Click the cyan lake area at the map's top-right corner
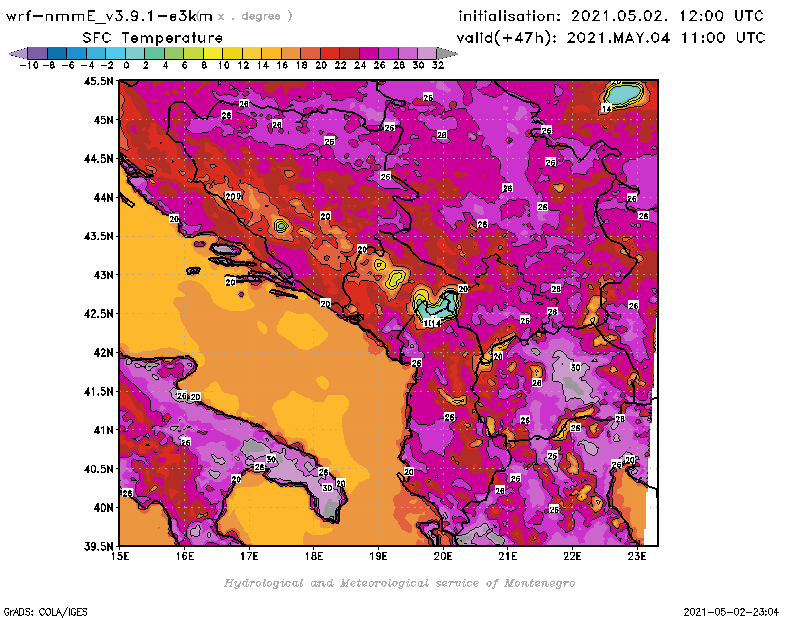This screenshot has height=618, width=800. [x=623, y=94]
